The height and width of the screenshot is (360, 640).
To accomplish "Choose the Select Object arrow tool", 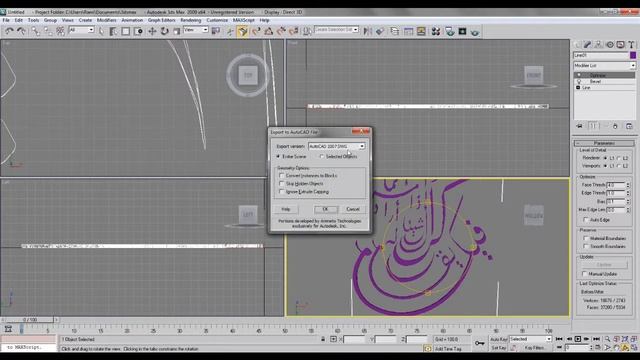I will click(x=101, y=31).
